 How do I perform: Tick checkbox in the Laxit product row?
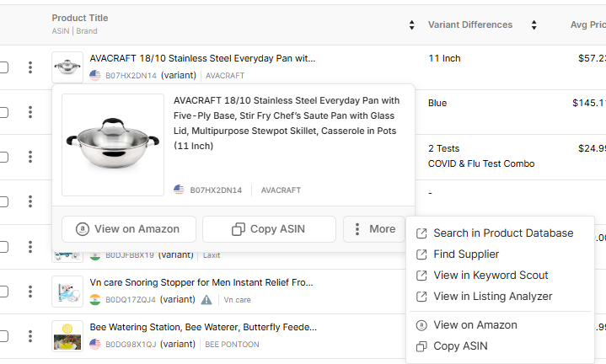(x=3, y=247)
